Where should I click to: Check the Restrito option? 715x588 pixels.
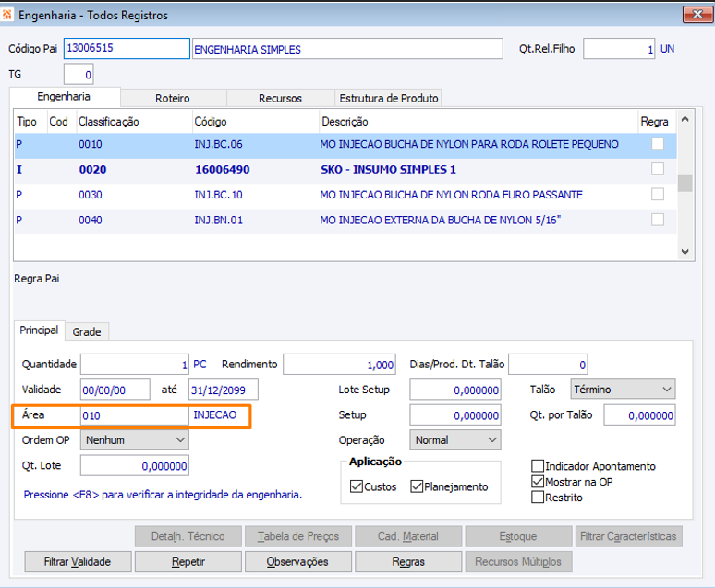538,498
